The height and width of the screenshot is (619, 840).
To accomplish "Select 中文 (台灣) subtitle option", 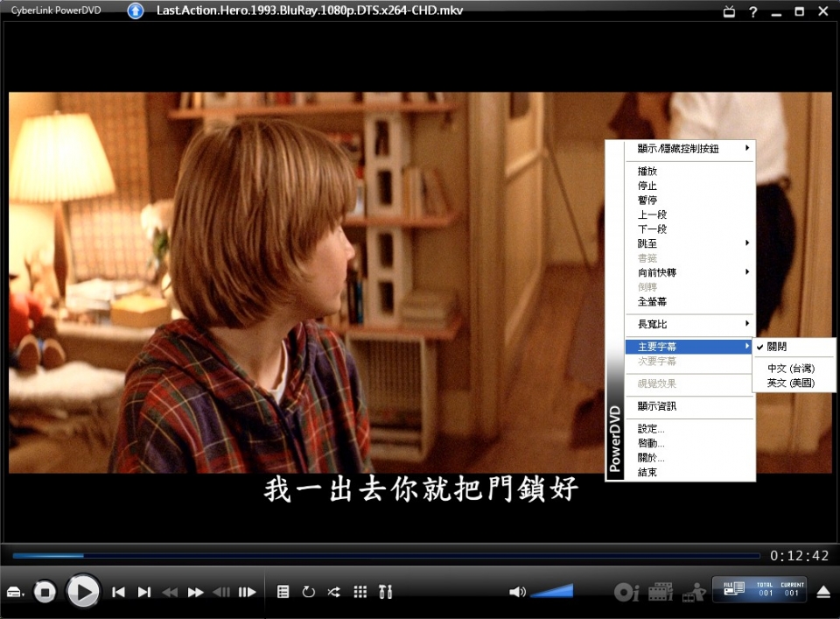I will click(x=793, y=368).
